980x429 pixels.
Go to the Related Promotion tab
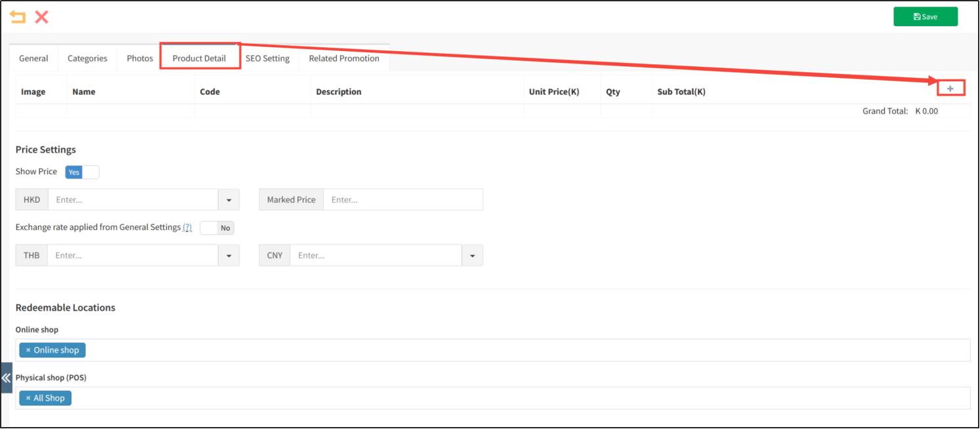344,58
